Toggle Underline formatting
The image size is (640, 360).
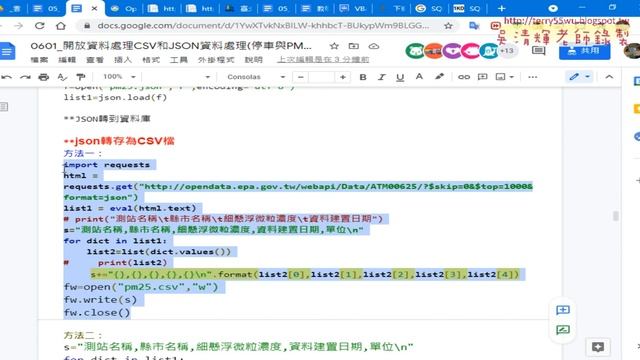[400, 77]
